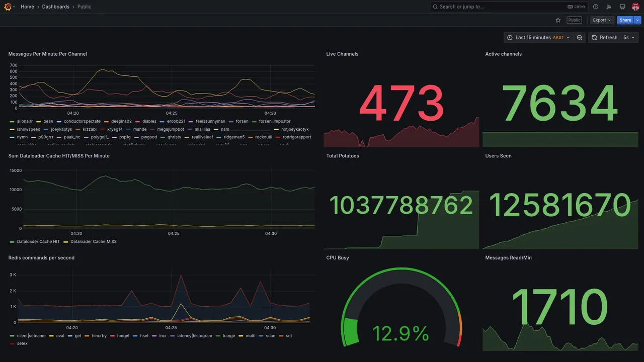Click the Refresh dashboard button

point(604,38)
